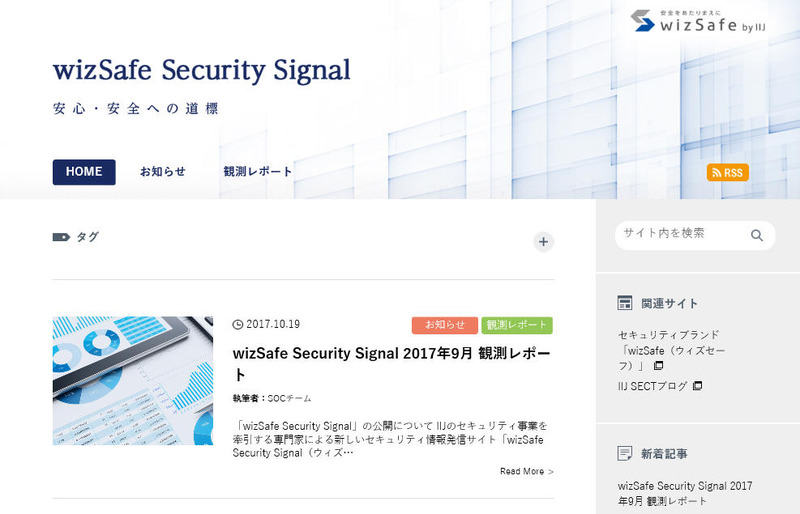Click the red お知らせ category badge
800x514 pixels.
click(x=444, y=325)
